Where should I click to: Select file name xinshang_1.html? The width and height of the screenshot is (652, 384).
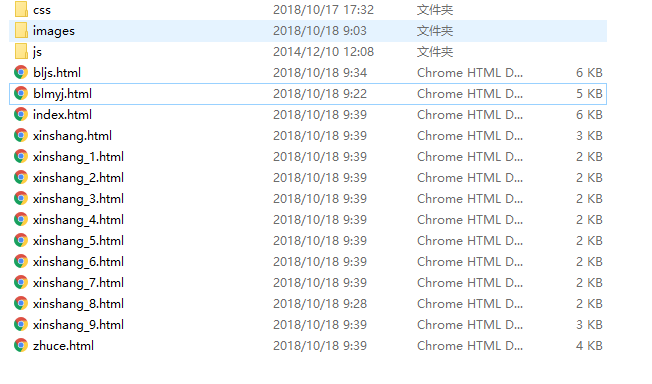[x=78, y=157]
